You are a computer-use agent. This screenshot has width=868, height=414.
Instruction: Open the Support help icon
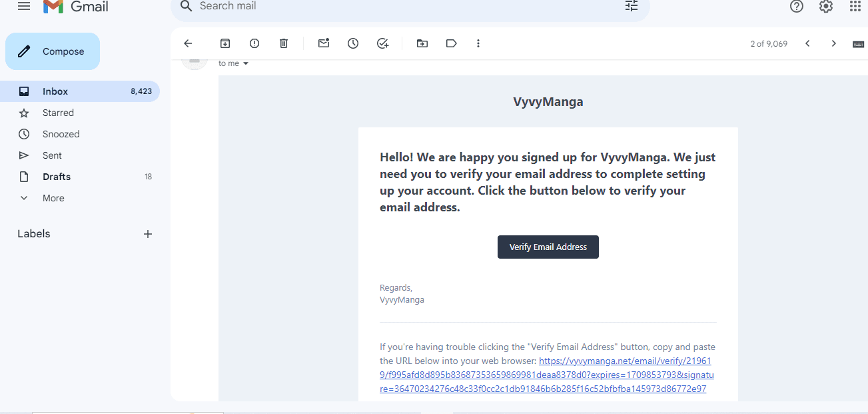coord(796,6)
